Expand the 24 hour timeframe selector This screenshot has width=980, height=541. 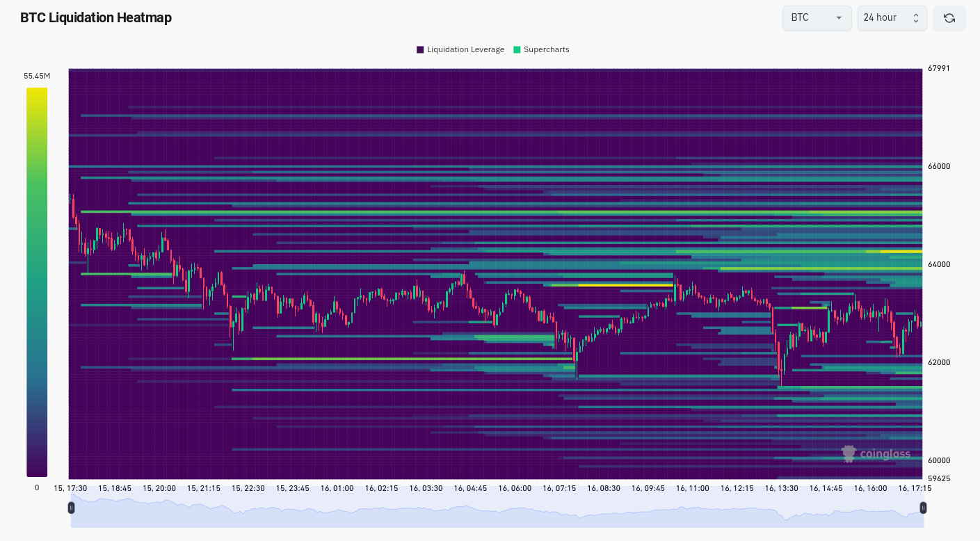click(892, 18)
